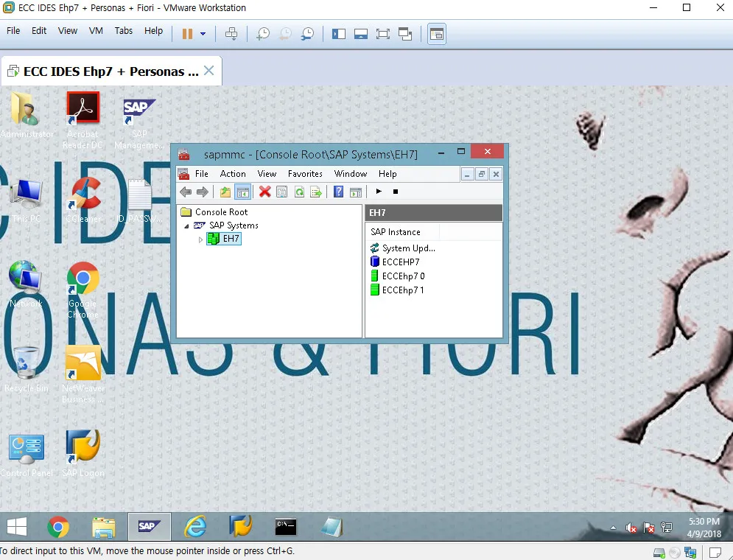
Task: Click the Back arrow in sapmmc toolbar
Action: coord(186,192)
